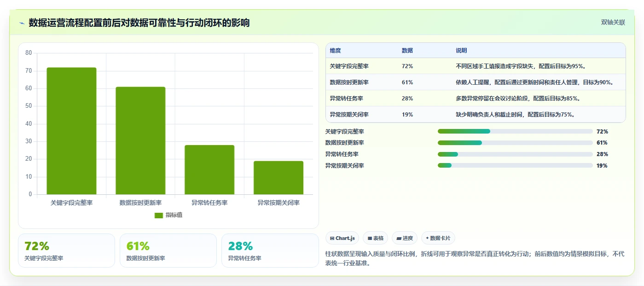Click the 异常按期关闭率 progress bar
Screen dimensions: 644x286
(x=515, y=165)
